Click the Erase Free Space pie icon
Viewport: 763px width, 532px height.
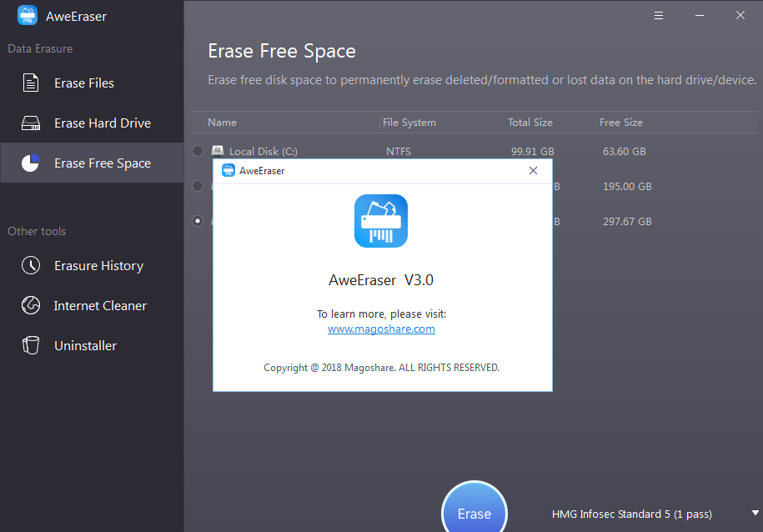31,163
